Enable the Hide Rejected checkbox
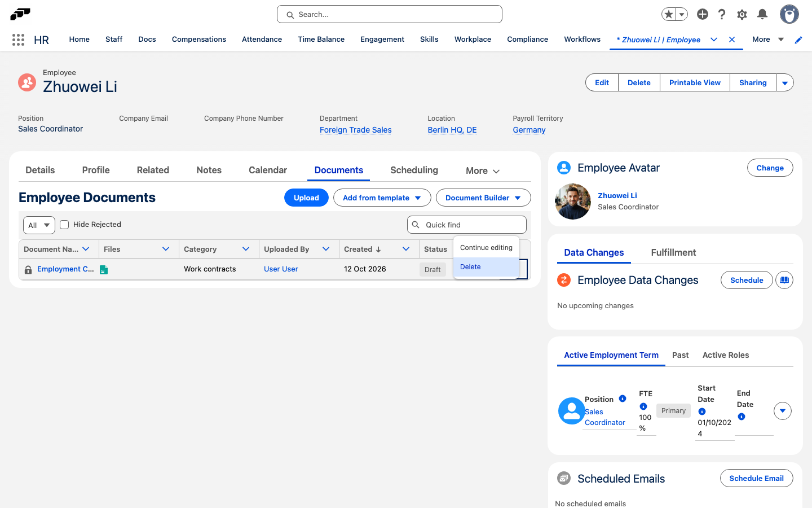The width and height of the screenshot is (812, 508). 64,225
